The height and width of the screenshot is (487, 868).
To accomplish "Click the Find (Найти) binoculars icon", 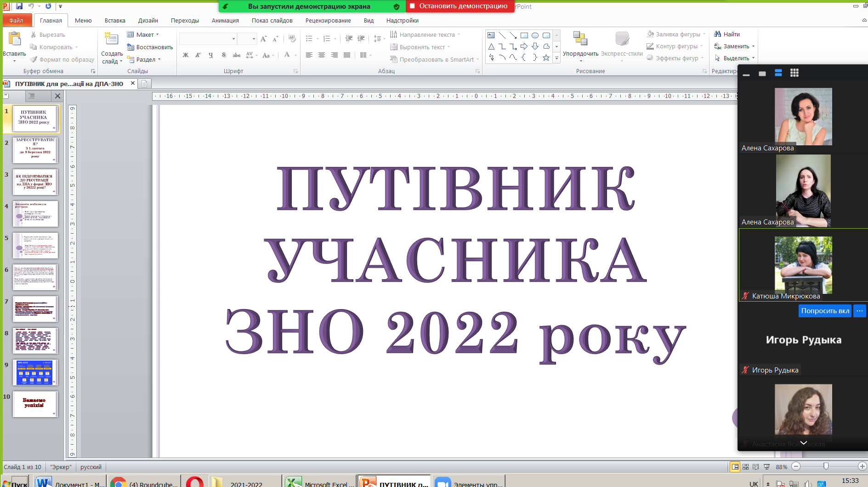I will click(718, 34).
